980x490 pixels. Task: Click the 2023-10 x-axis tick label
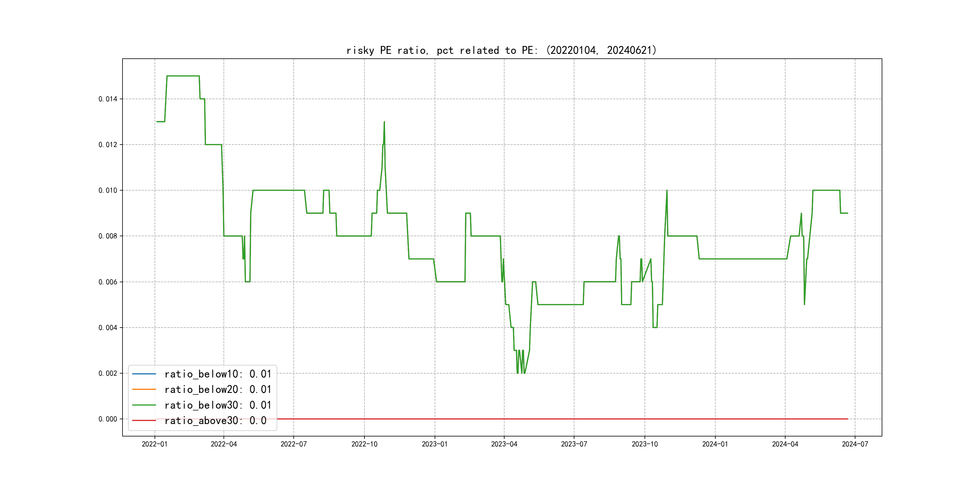[x=645, y=444]
